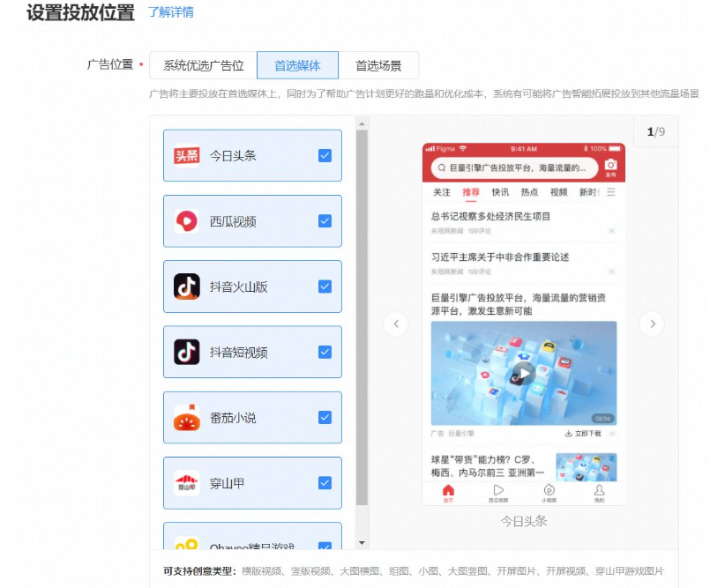This screenshot has height=588, width=710.
Task: Open the 新时代 tab overflow menu in preview
Action: click(610, 193)
